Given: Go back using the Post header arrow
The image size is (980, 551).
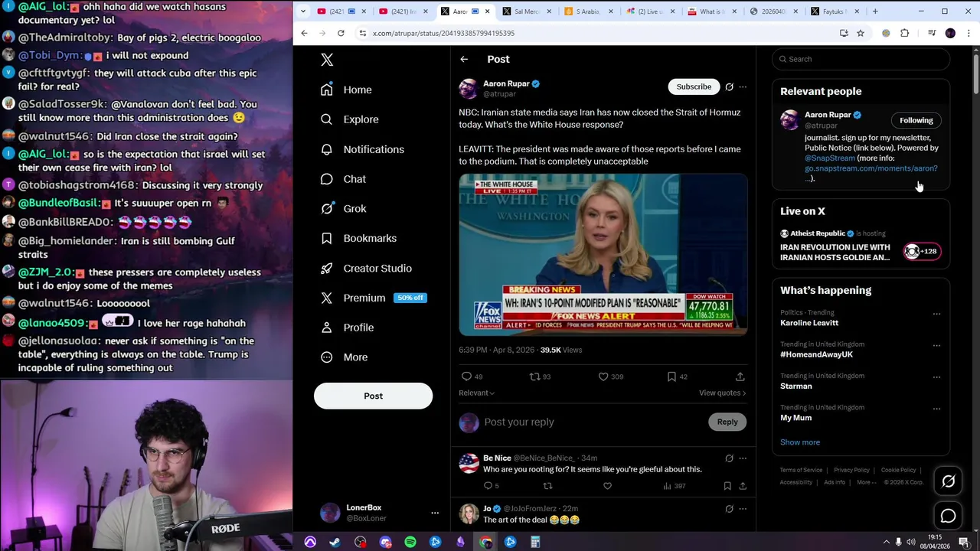Looking at the screenshot, I should 464,59.
